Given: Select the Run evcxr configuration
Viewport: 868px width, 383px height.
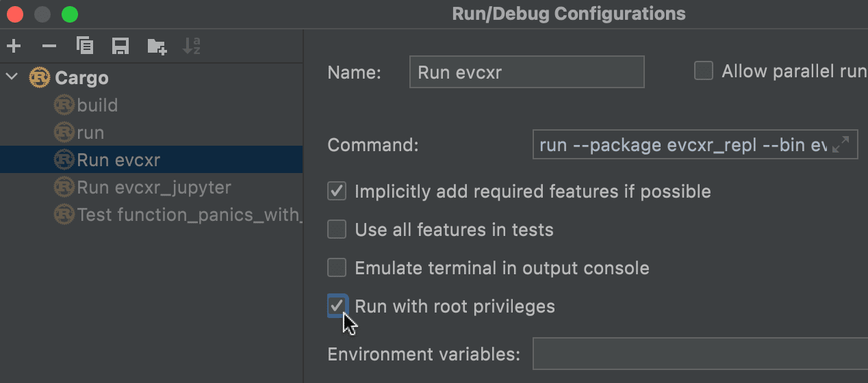Looking at the screenshot, I should [151, 160].
